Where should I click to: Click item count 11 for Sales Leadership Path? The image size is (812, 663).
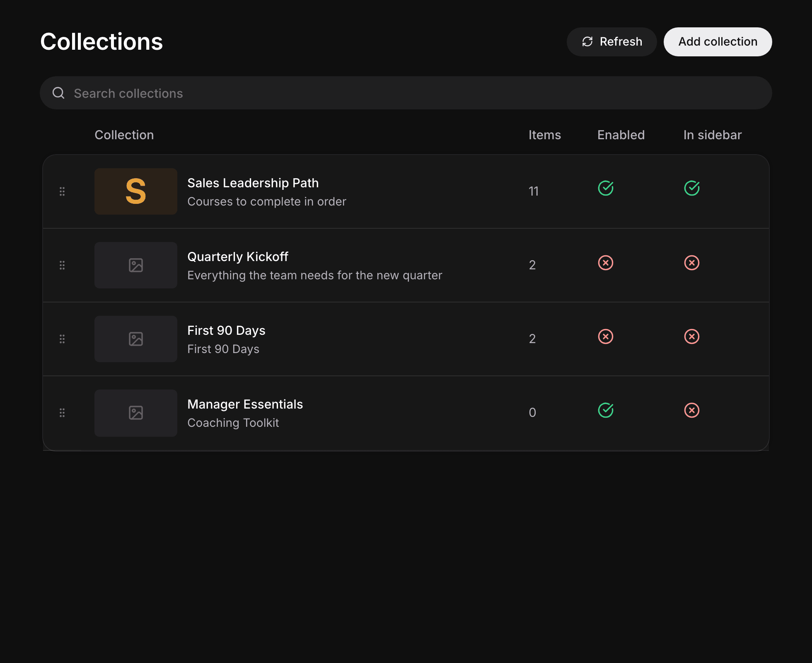[534, 191]
